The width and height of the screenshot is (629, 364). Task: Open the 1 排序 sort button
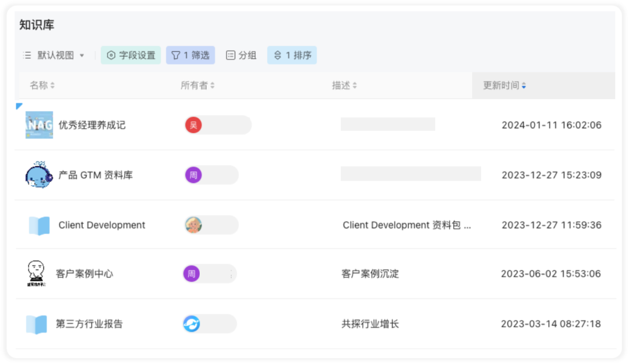(x=292, y=55)
